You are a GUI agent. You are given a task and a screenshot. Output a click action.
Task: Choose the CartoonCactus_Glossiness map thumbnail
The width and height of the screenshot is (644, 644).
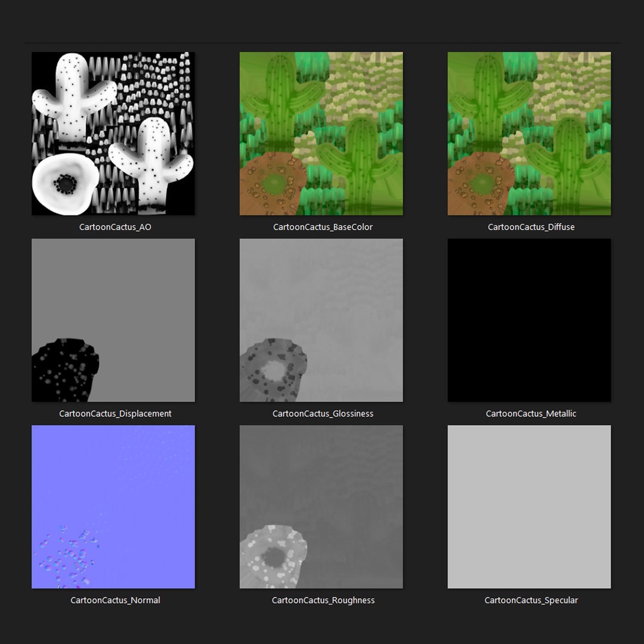click(321, 320)
